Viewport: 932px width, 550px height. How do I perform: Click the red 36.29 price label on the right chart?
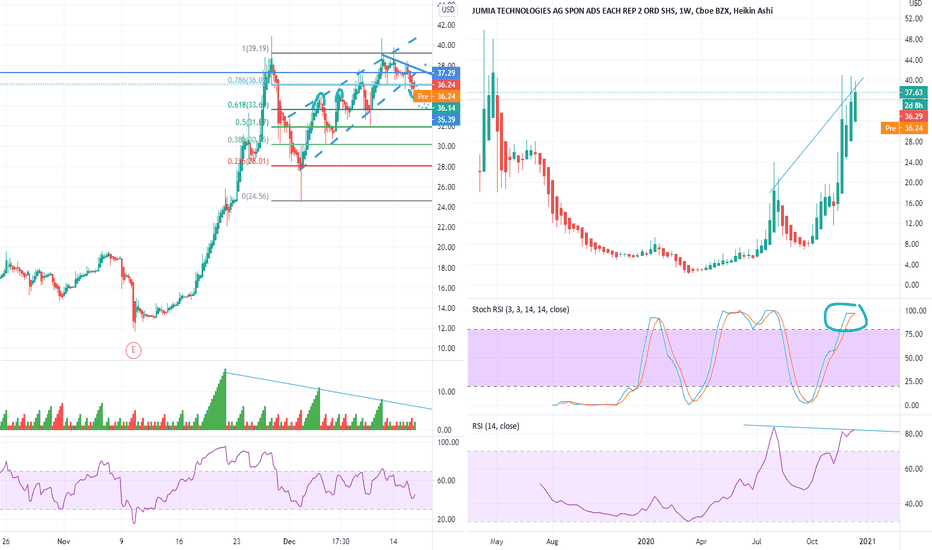coord(913,117)
